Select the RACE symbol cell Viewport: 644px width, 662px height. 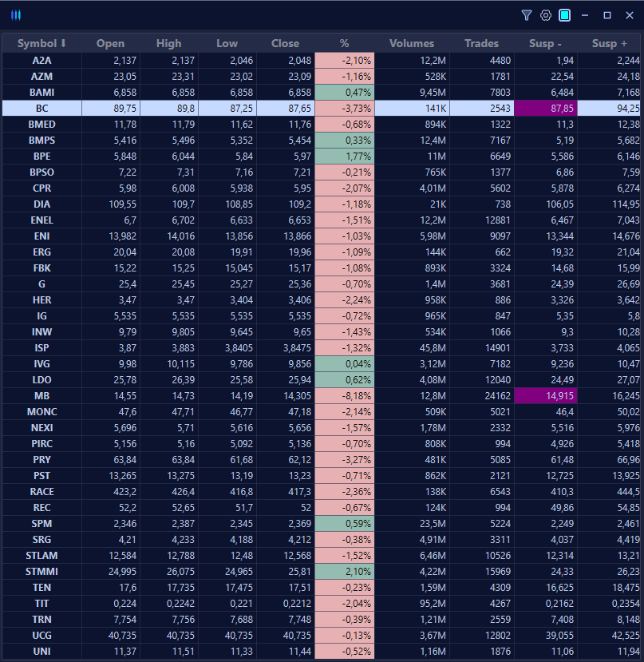[41, 492]
